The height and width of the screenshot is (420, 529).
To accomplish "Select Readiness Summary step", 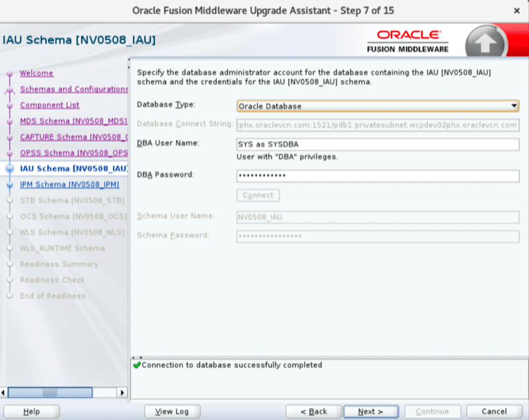I will 59,264.
